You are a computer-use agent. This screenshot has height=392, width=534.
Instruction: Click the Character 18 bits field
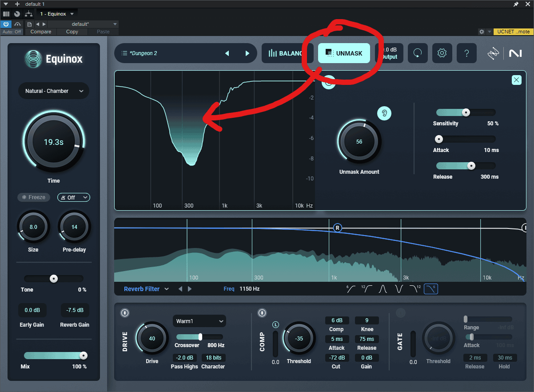click(x=213, y=358)
